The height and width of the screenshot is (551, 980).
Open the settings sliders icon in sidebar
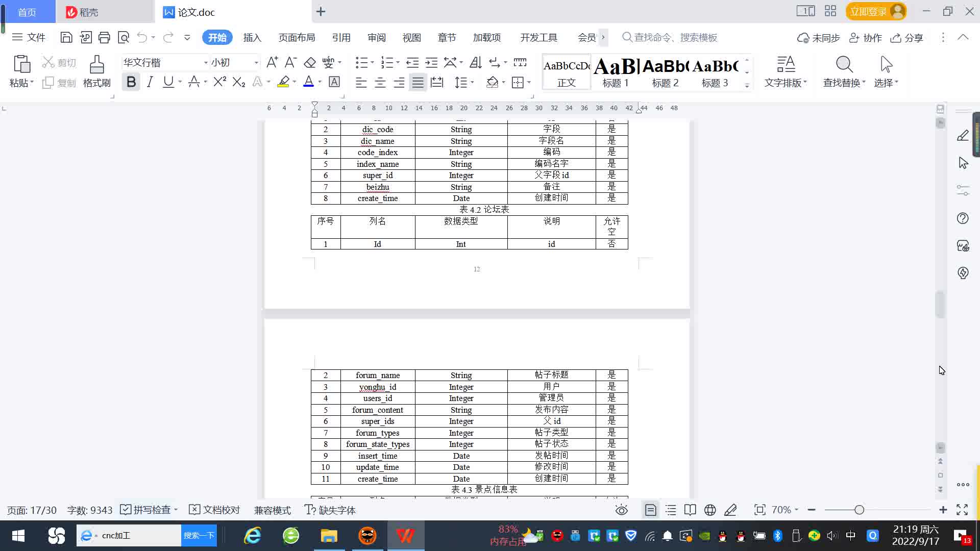pos(963,190)
